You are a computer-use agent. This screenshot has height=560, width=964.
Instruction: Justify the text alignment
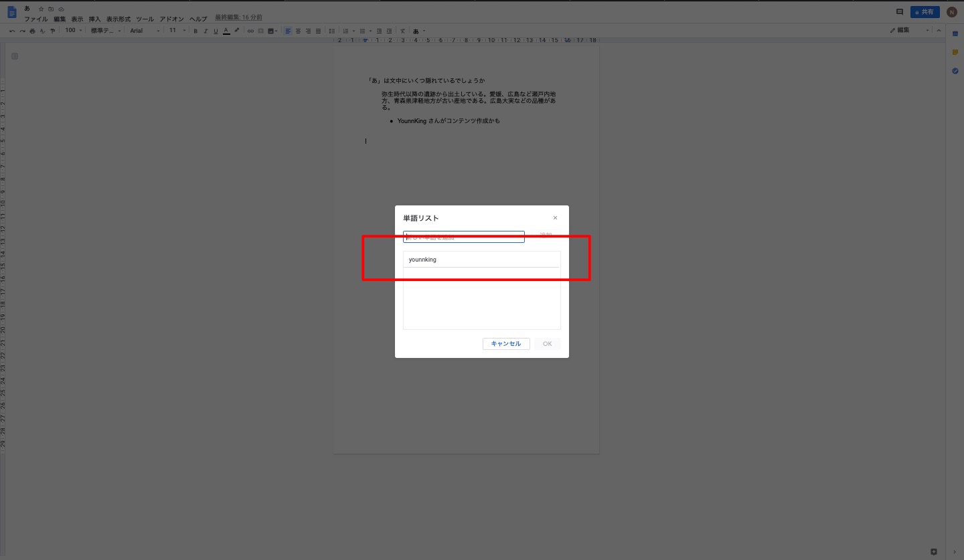coord(318,31)
